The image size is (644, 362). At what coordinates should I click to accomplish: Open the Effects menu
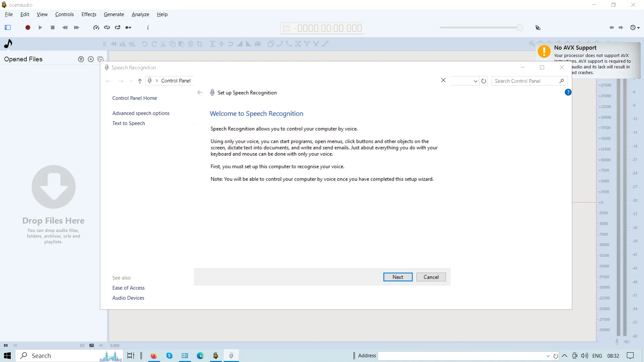(x=89, y=14)
